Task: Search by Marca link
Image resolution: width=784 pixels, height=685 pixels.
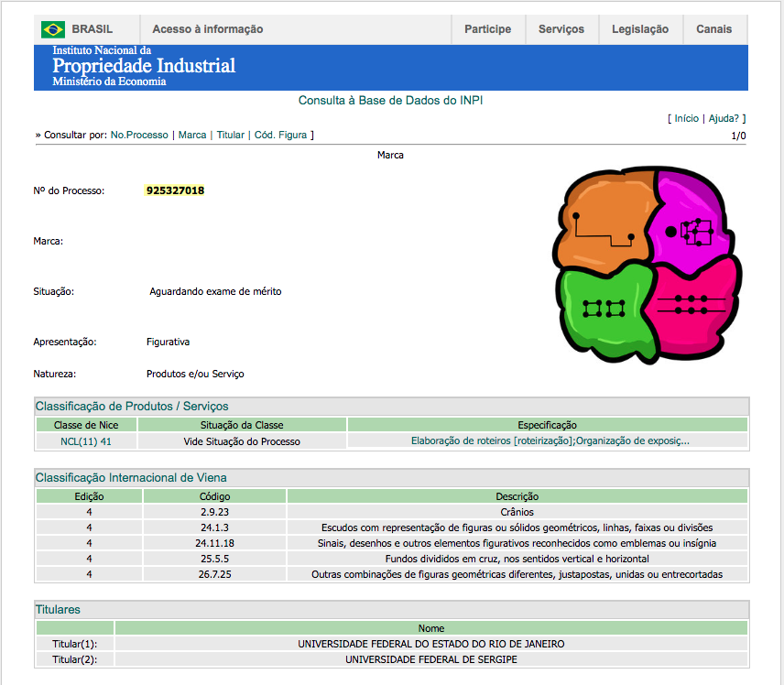Action: (192, 135)
